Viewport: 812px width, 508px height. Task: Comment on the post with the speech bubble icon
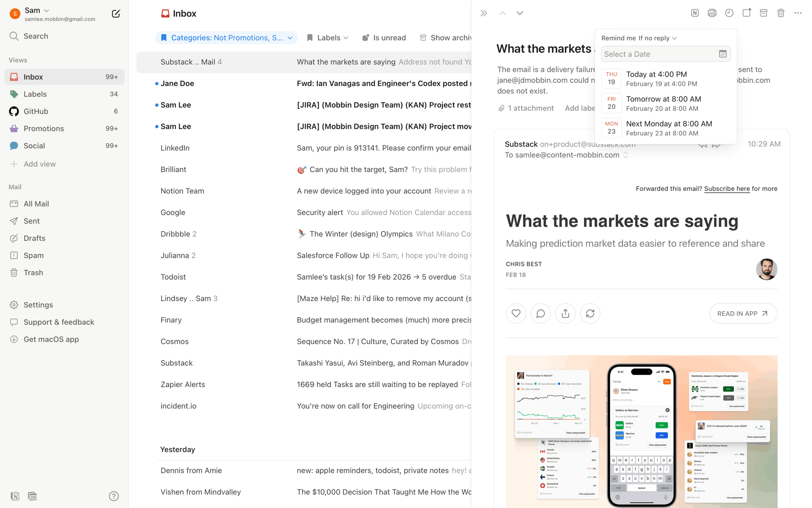[x=540, y=314]
